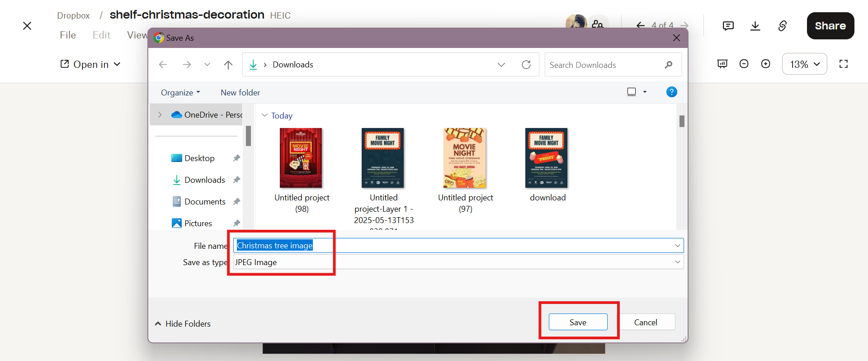
Task: Click the Back arrow in Save As dialog
Action: click(x=163, y=65)
